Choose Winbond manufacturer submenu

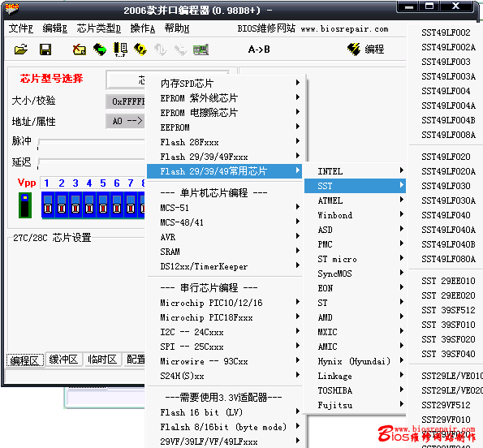[x=355, y=215]
